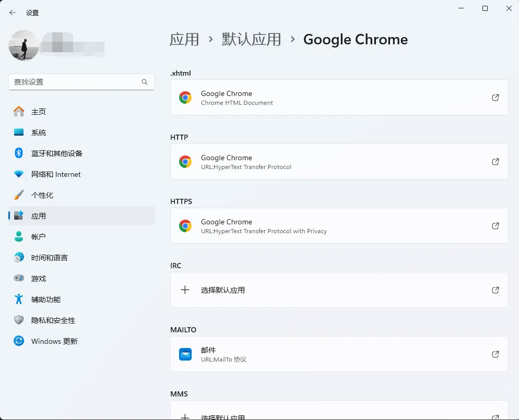Open the 隐私和安全性 shield icon
The height and width of the screenshot is (420, 519).
(x=19, y=320)
